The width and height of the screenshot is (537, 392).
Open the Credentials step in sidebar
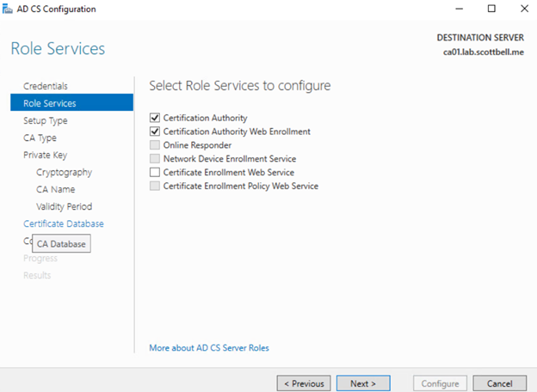click(46, 86)
